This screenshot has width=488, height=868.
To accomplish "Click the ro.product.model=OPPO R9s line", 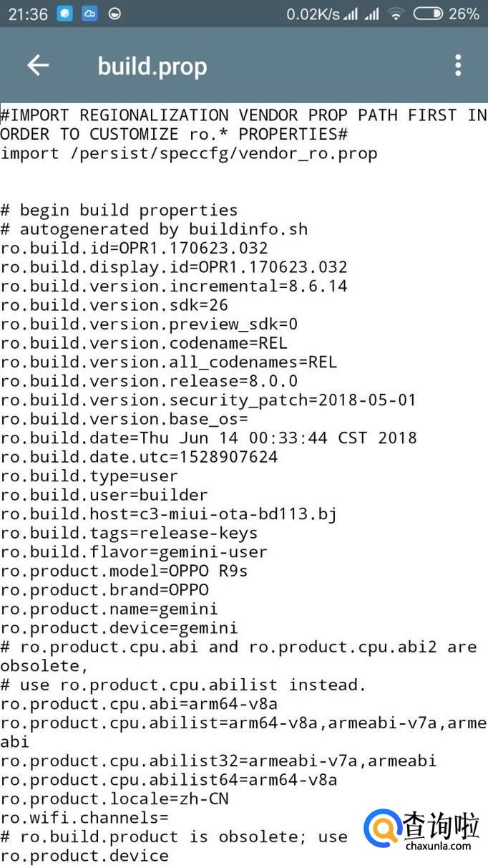I will [125, 572].
